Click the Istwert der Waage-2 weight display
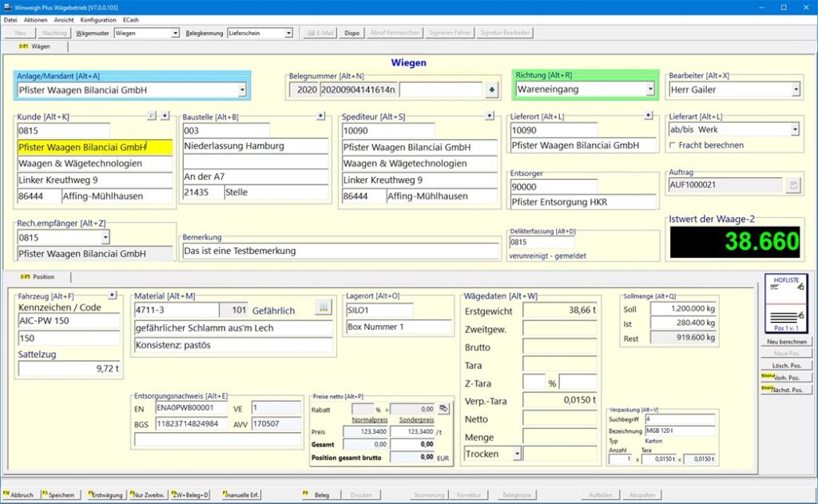The image size is (818, 504). point(735,241)
